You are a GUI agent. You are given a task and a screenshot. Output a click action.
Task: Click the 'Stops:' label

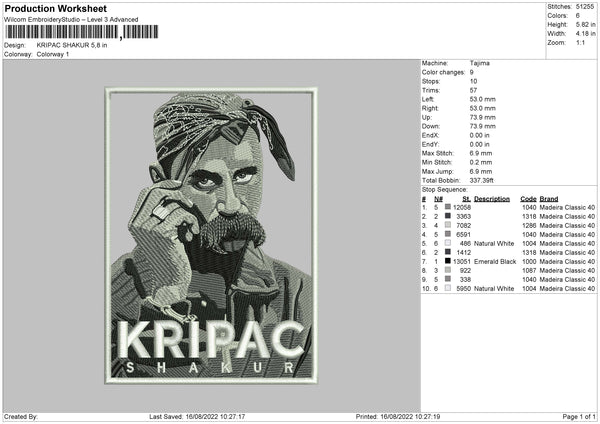pyautogui.click(x=431, y=81)
